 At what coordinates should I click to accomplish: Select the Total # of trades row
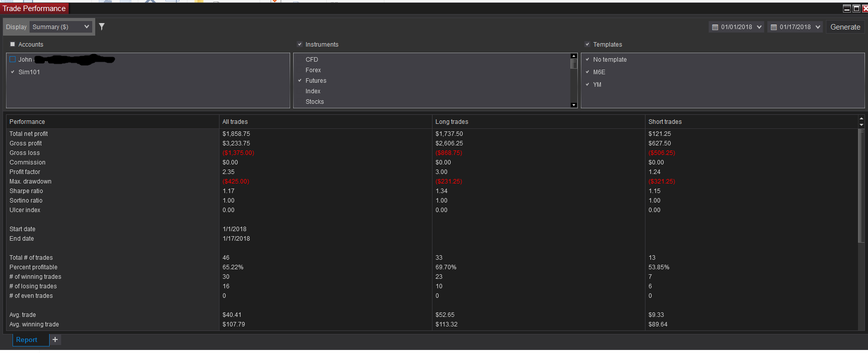(432, 258)
